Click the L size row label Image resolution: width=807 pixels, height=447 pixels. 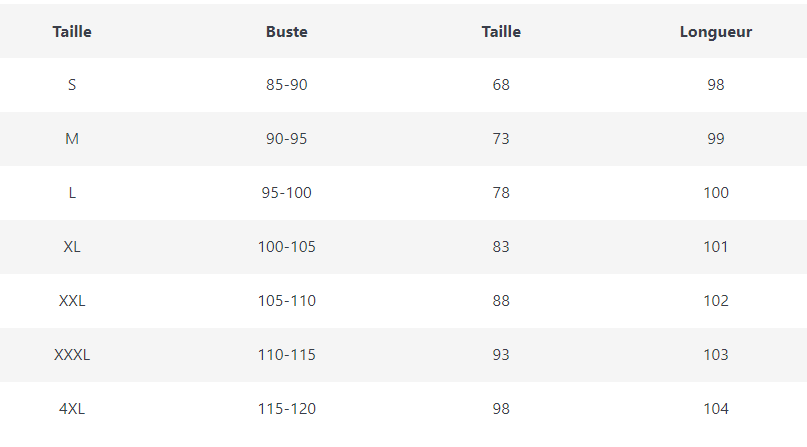tap(72, 193)
